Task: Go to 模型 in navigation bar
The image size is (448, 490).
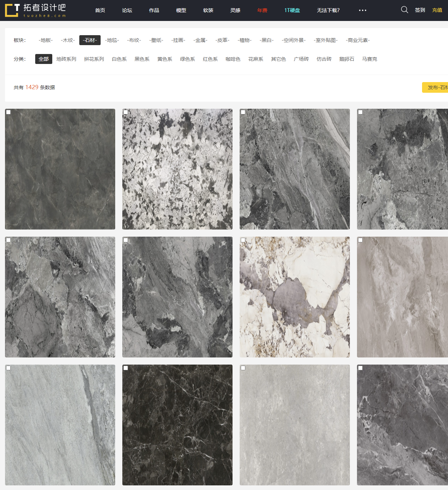Action: pos(181,10)
